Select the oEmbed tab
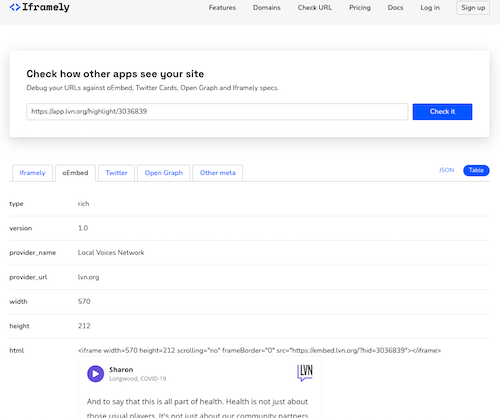 point(75,173)
